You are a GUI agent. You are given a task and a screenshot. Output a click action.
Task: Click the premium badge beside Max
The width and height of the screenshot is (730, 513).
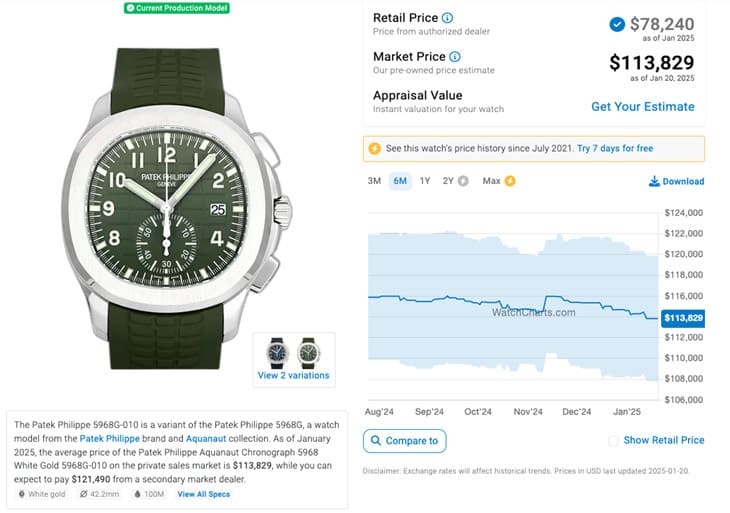click(x=510, y=181)
